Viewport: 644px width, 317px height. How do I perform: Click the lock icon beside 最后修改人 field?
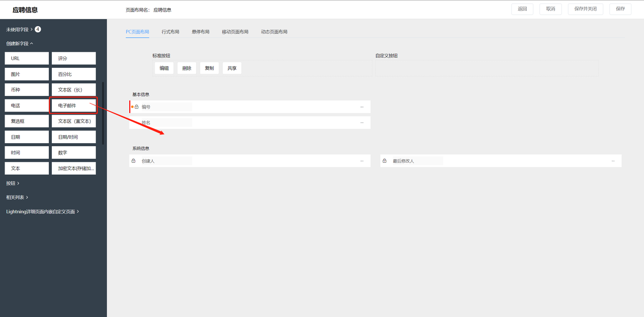[384, 161]
